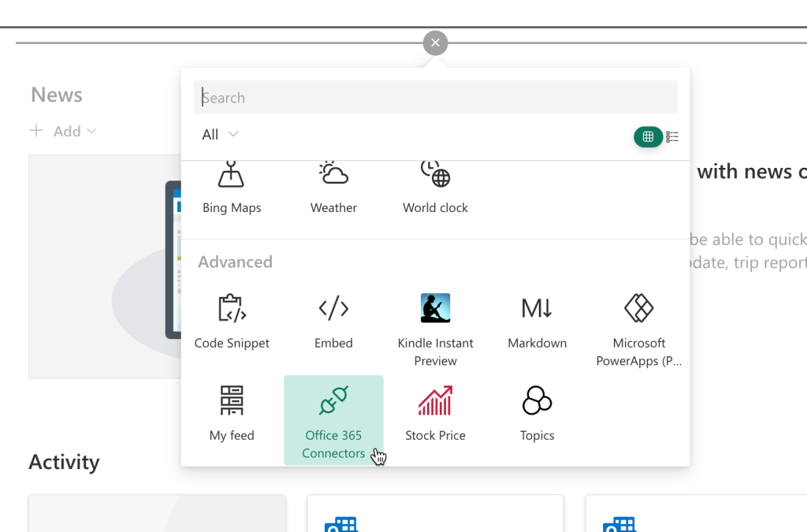Viewport: 807px width, 532px height.
Task: Click the Advanced section heading
Action: point(235,262)
